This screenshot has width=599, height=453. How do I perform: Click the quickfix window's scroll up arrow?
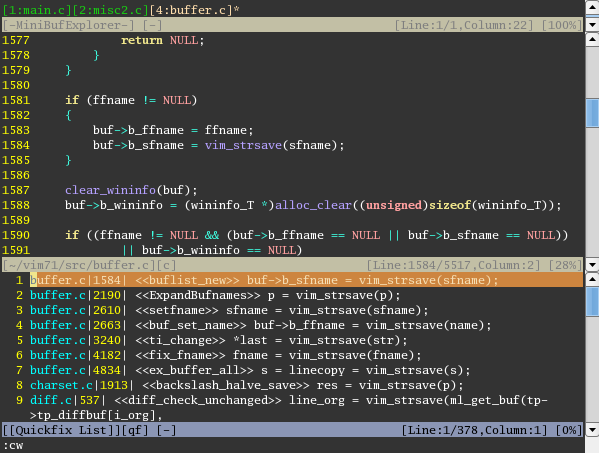[x=592, y=279]
